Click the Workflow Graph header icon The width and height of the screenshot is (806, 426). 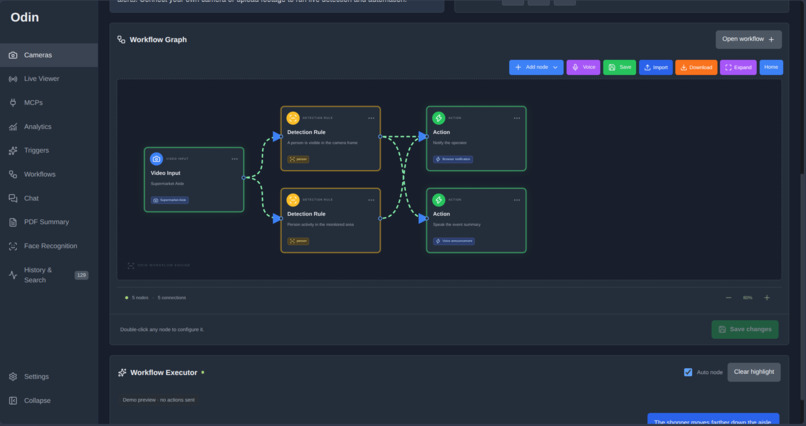click(x=121, y=40)
